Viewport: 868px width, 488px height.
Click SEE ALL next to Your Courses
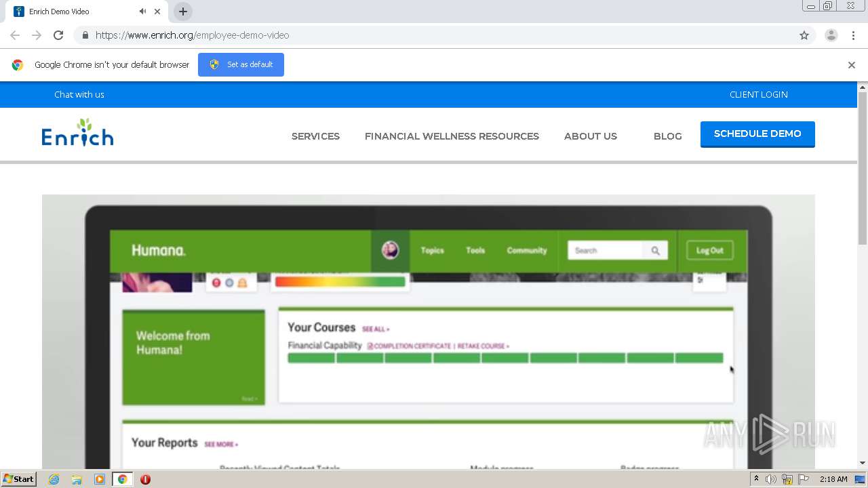tap(376, 329)
